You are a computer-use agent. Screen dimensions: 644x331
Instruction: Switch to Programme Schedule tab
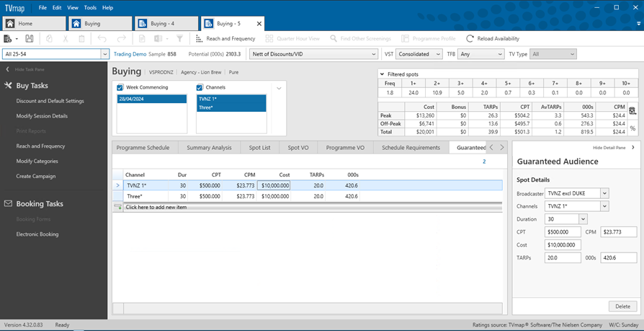[143, 148]
